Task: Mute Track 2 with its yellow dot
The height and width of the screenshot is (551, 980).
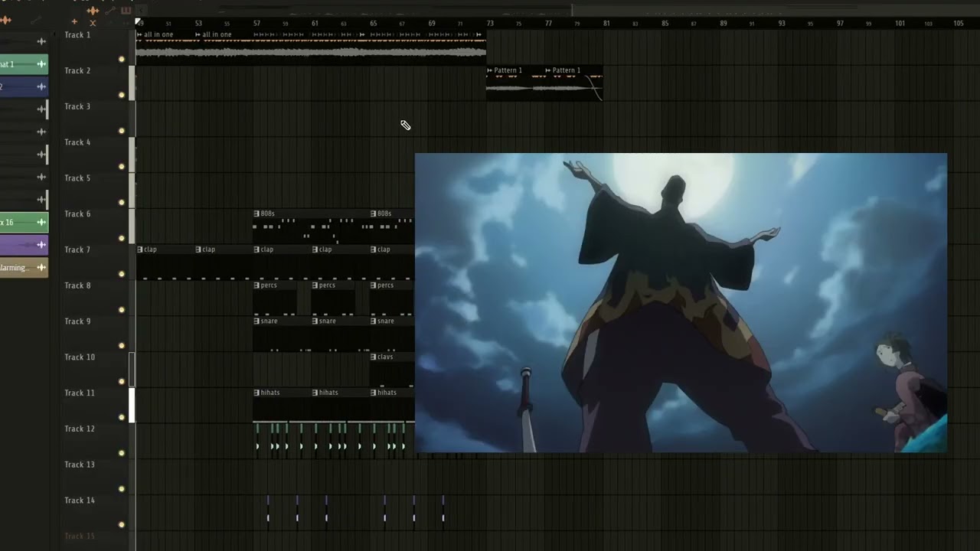Action: (x=121, y=95)
